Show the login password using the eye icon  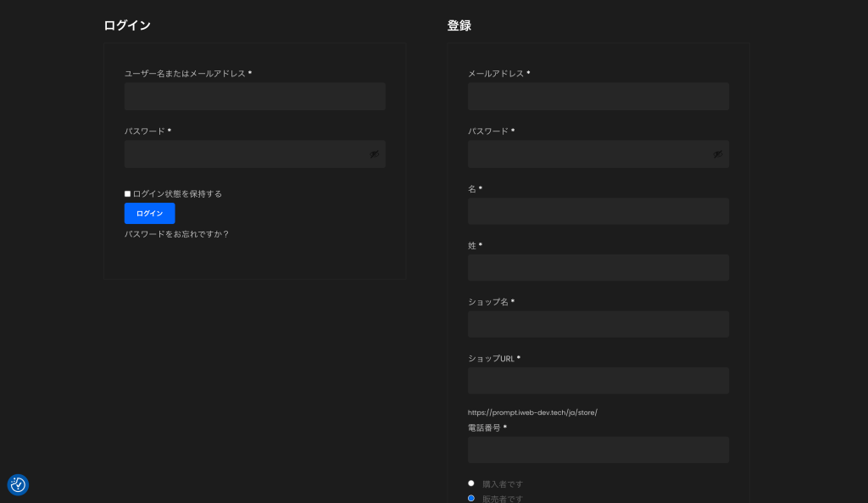click(374, 154)
